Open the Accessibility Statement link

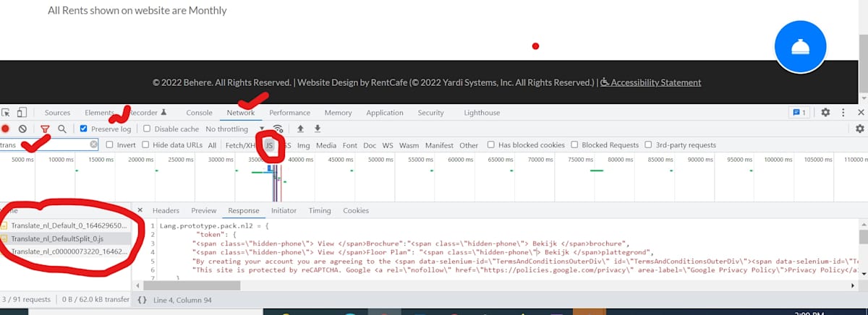pos(651,82)
